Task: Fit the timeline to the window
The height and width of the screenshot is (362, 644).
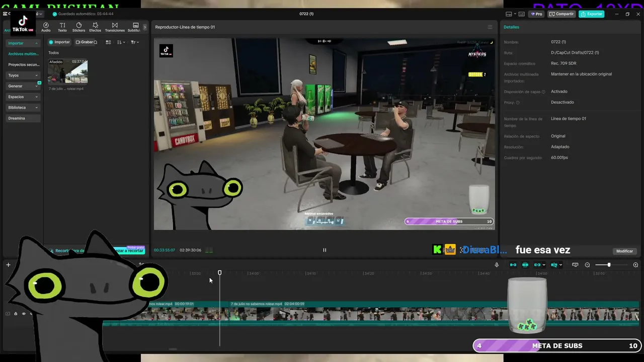Action: 576,265
